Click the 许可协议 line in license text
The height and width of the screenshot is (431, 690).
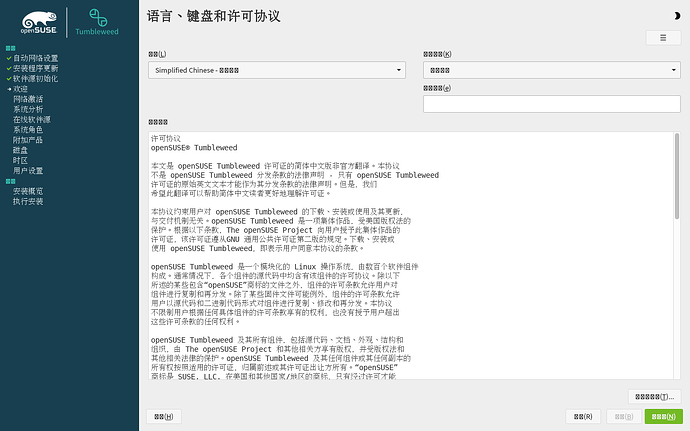point(166,138)
